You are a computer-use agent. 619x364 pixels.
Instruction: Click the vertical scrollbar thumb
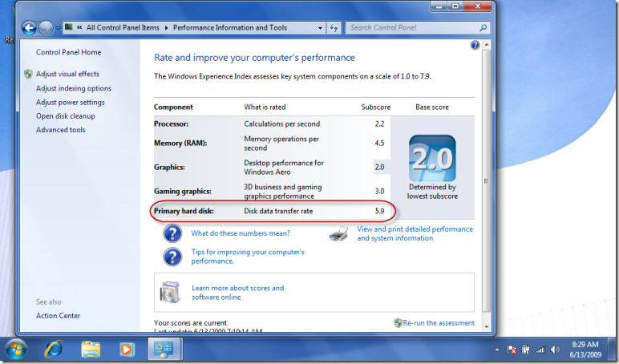click(x=487, y=181)
